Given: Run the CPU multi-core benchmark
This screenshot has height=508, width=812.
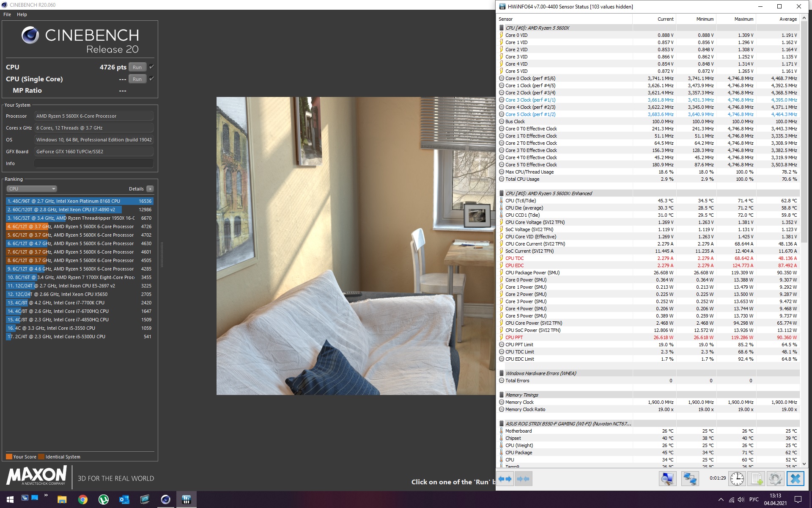Looking at the screenshot, I should click(x=137, y=67).
